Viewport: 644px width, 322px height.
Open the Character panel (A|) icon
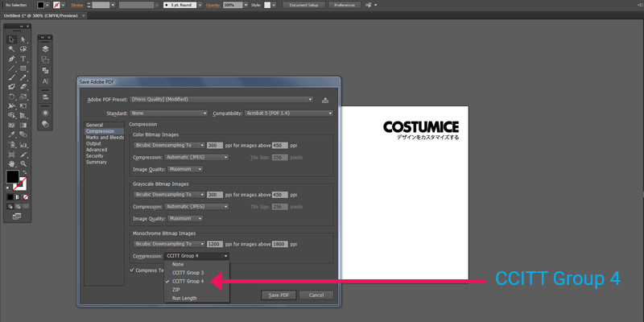[x=45, y=81]
